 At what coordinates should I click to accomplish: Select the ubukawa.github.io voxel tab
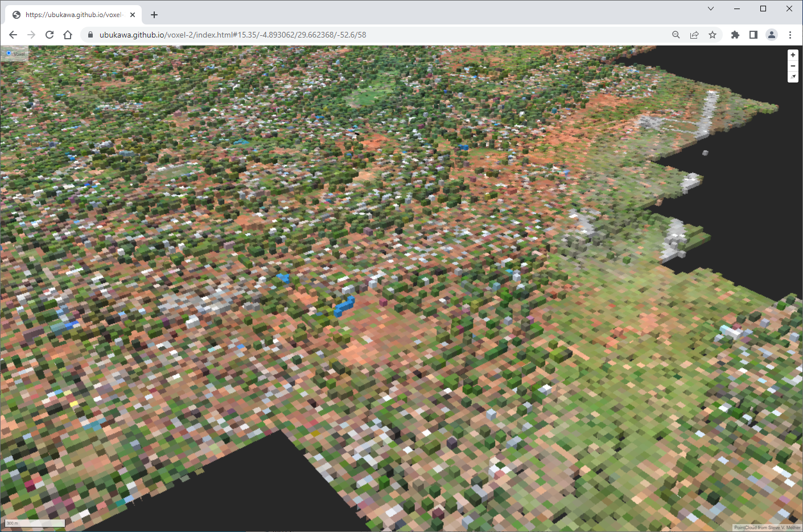74,15
